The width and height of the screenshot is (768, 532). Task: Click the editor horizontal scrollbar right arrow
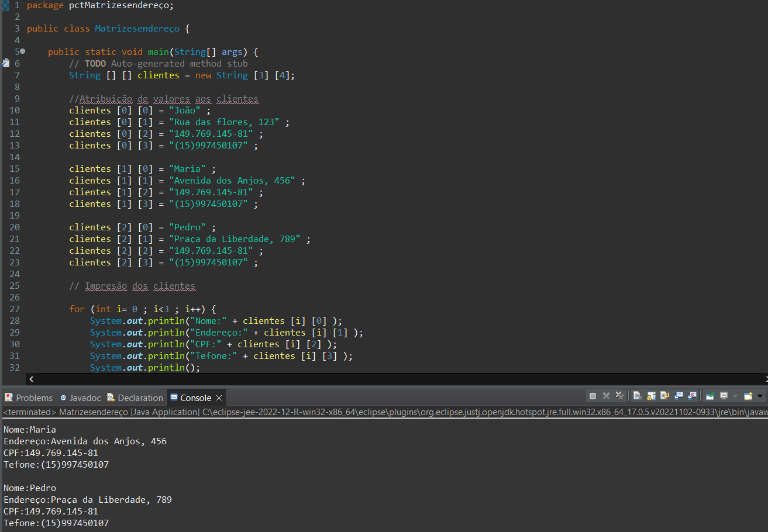(x=766, y=379)
